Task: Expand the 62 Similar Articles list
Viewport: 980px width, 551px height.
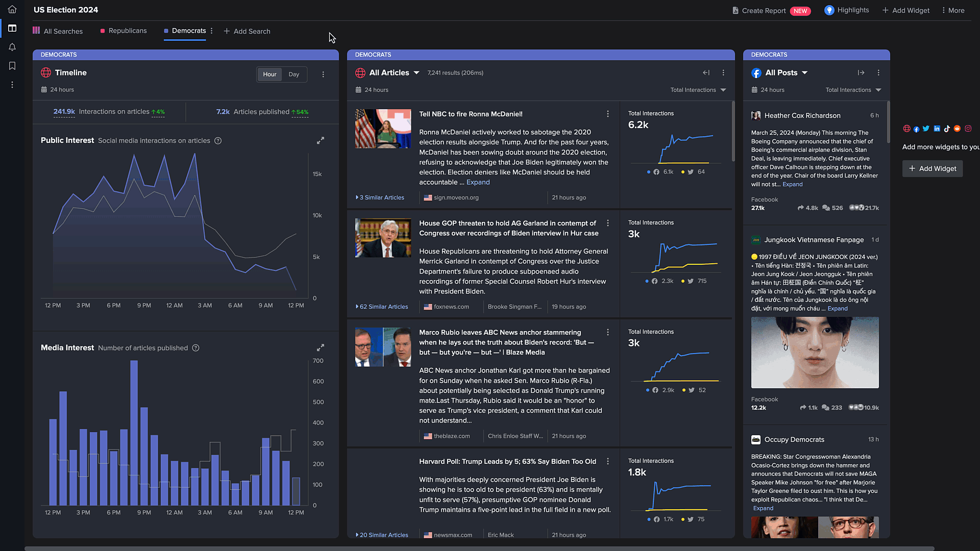Action: tap(383, 307)
